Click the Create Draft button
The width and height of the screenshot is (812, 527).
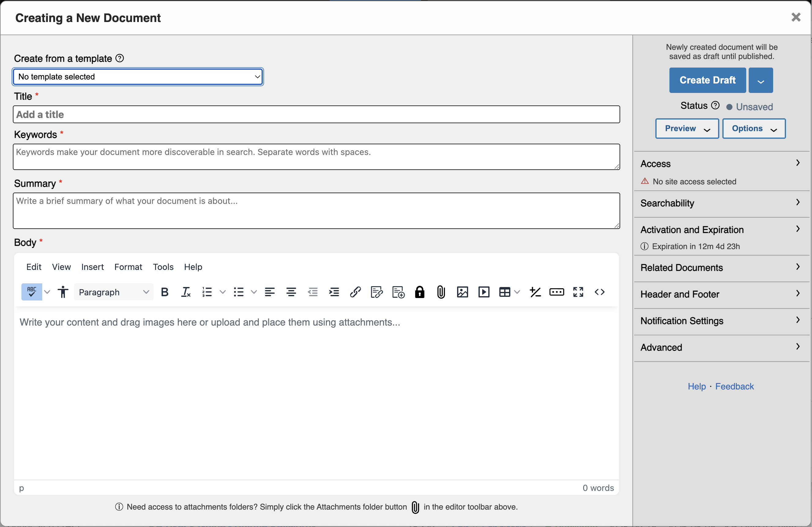707,80
